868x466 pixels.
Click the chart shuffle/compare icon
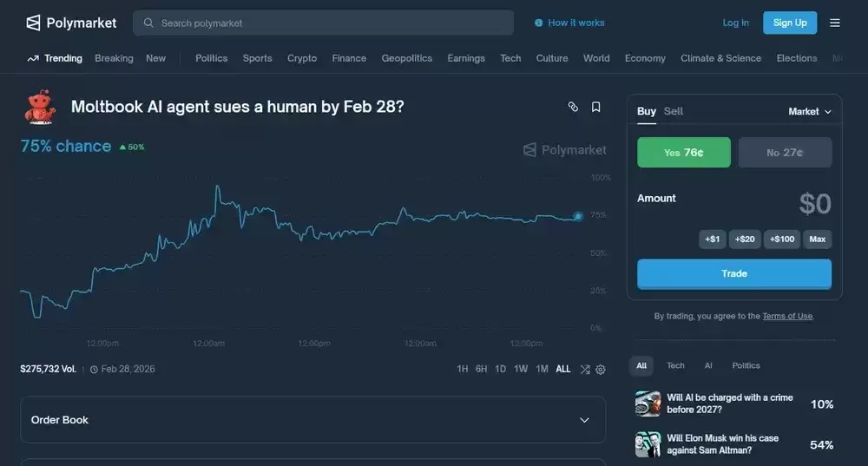[584, 369]
